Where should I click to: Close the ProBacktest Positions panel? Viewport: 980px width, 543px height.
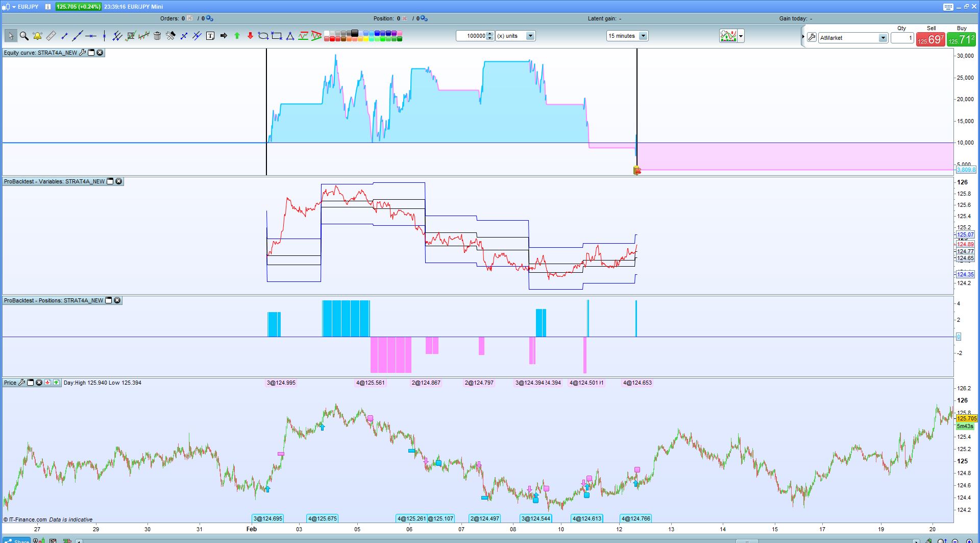[117, 300]
